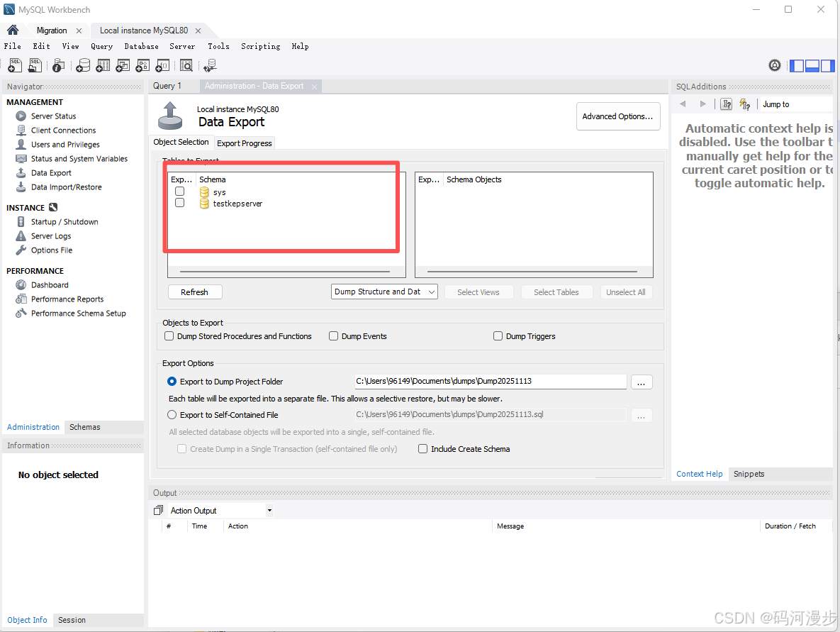Get context help for caret position
The image size is (840, 632).
coord(727,104)
